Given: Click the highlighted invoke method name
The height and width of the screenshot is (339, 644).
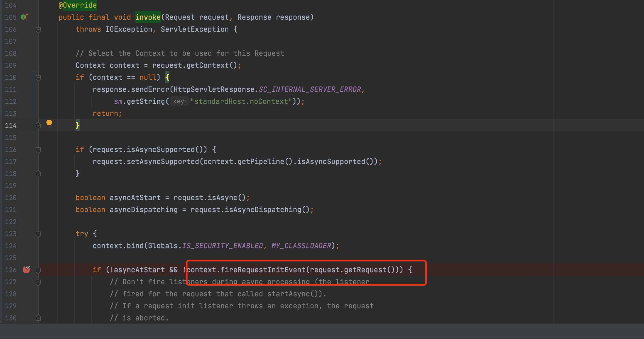Looking at the screenshot, I should [148, 17].
